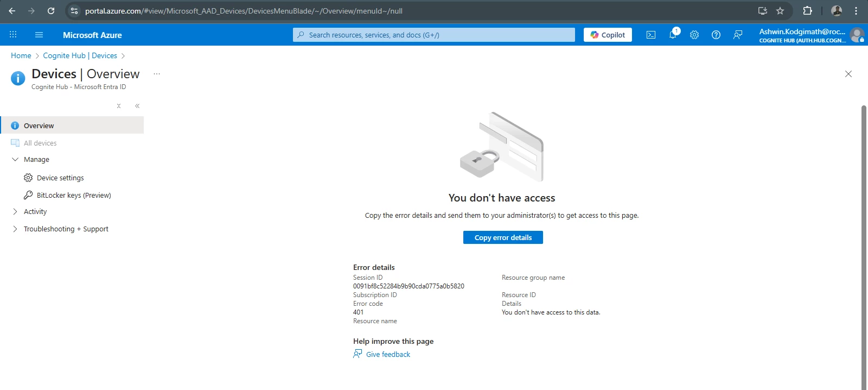The image size is (868, 390).
Task: Bookmark this page with star icon
Action: [780, 11]
